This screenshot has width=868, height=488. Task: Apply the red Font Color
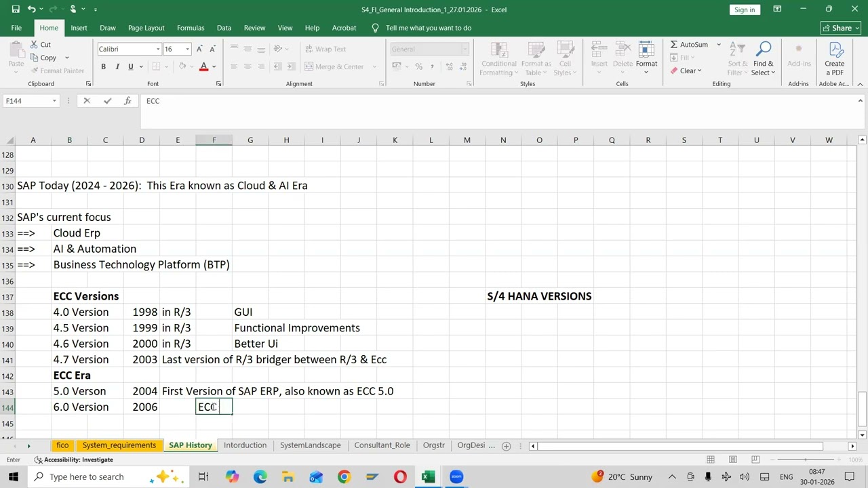(203, 66)
